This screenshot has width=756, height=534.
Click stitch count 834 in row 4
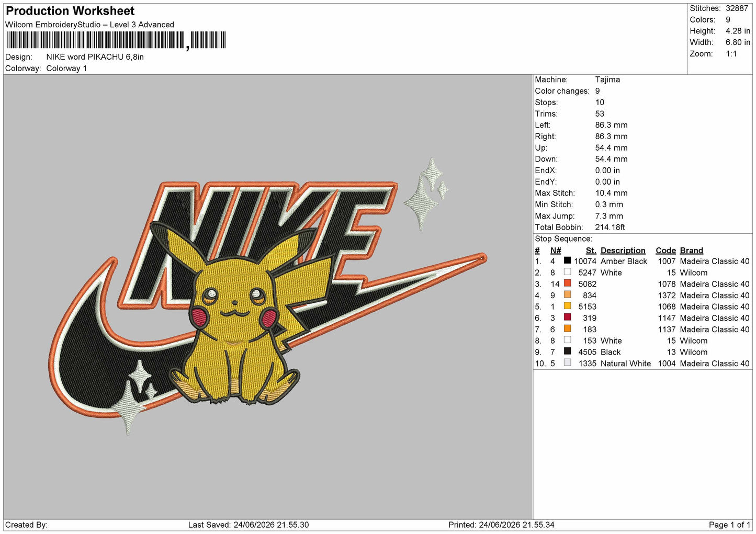[x=590, y=296]
